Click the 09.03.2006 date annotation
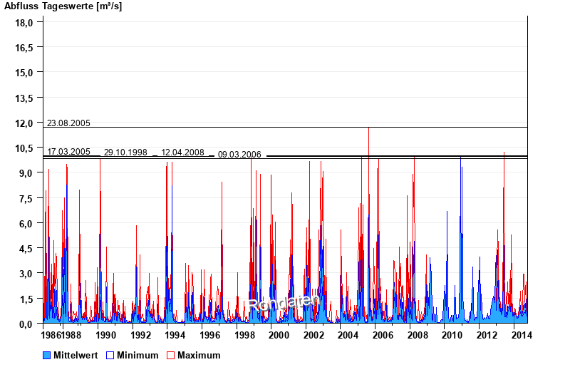The width and height of the screenshot is (570, 392). pyautogui.click(x=239, y=155)
